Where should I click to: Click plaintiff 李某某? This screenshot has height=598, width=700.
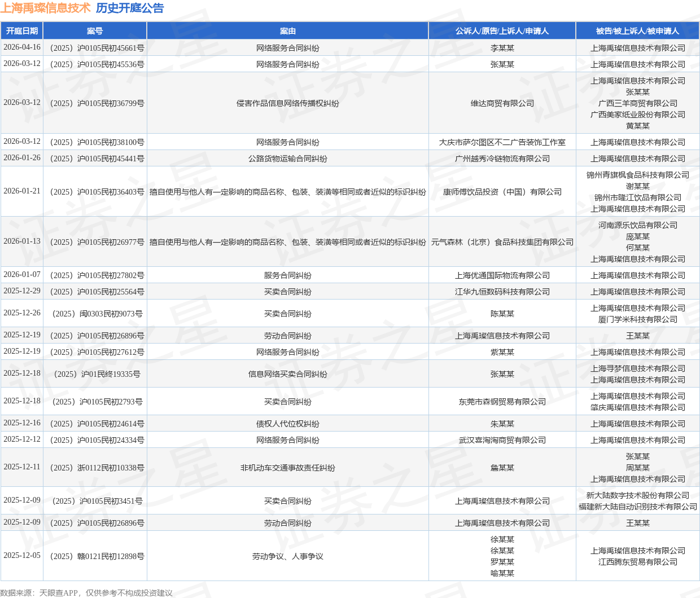click(502, 49)
